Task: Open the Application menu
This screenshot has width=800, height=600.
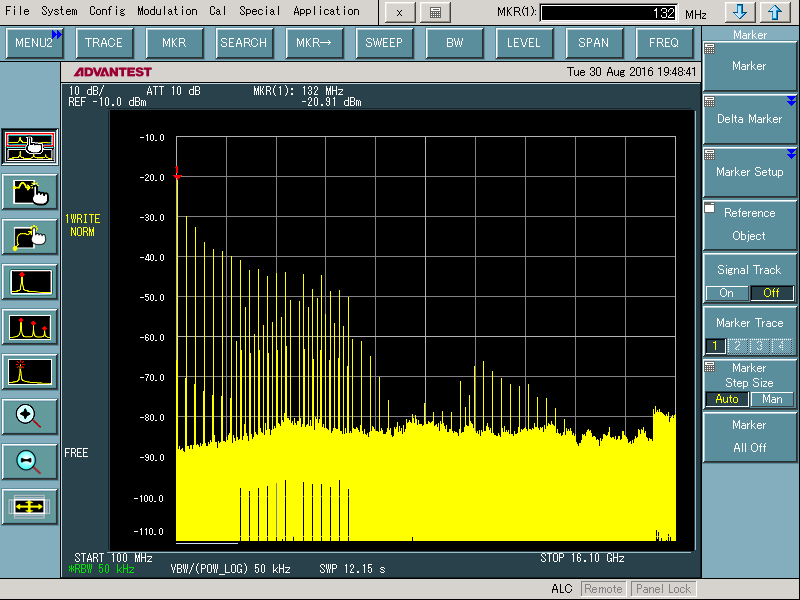Action: 327,11
